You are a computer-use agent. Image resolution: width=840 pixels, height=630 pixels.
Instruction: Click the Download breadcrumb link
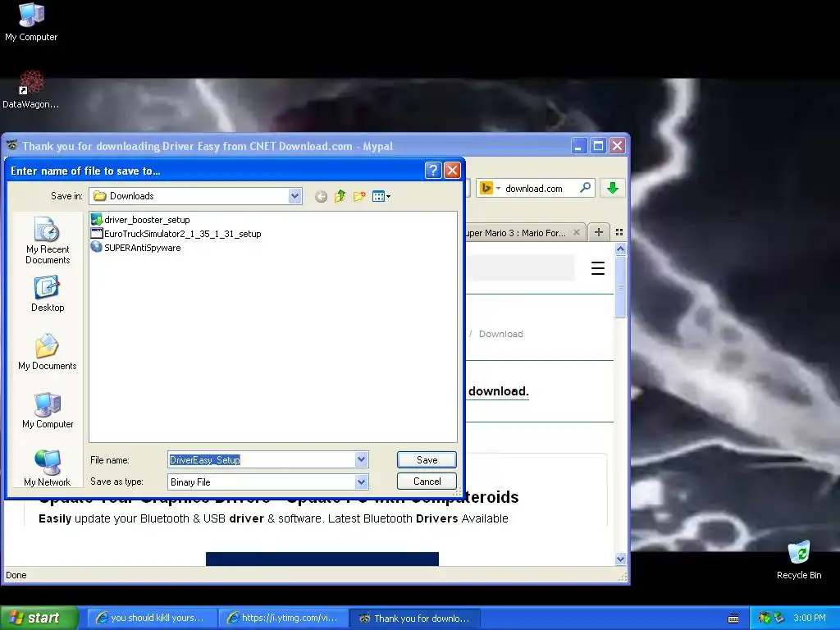click(x=501, y=334)
